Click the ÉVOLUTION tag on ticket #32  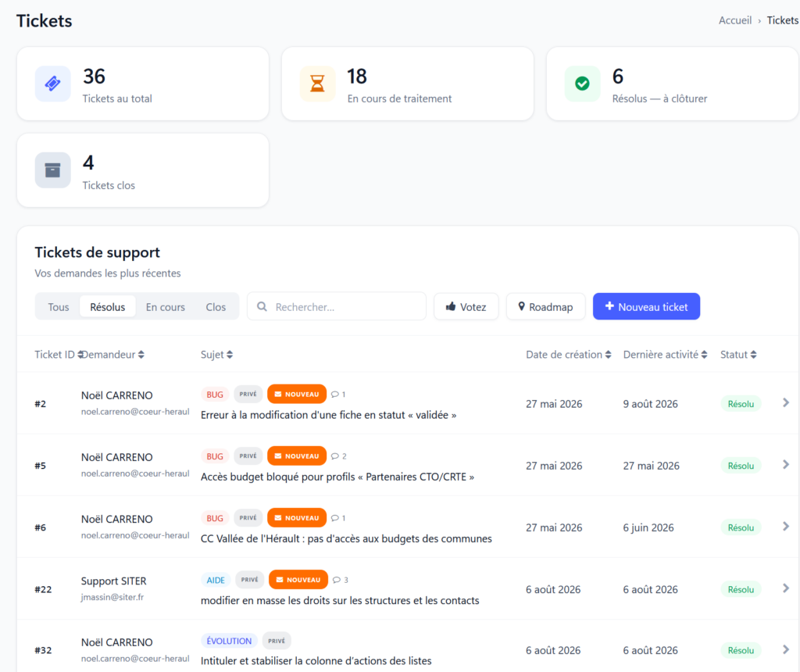(x=229, y=641)
